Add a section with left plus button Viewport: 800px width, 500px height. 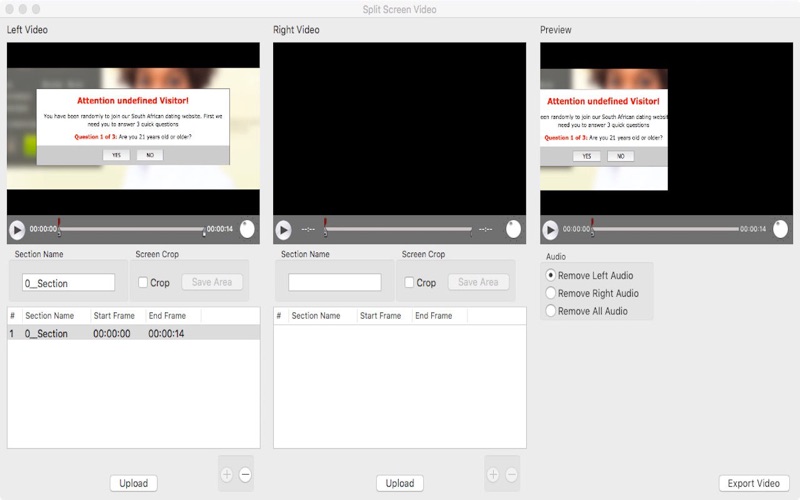pos(227,475)
